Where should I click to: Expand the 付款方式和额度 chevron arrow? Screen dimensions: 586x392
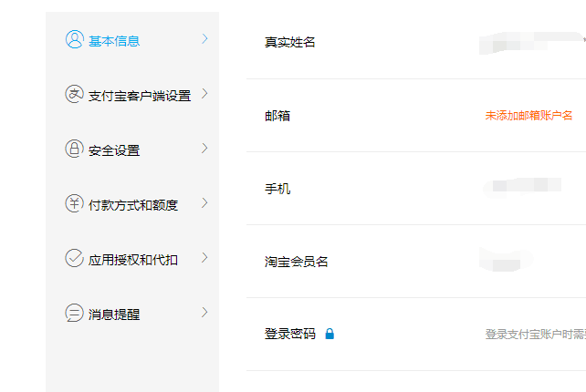coord(204,202)
